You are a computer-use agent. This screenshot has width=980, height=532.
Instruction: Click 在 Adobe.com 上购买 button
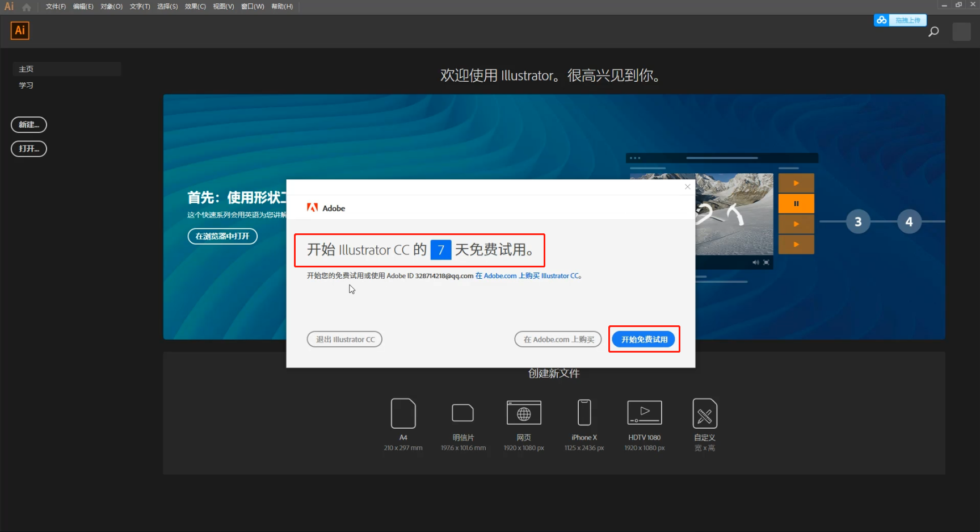558,340
